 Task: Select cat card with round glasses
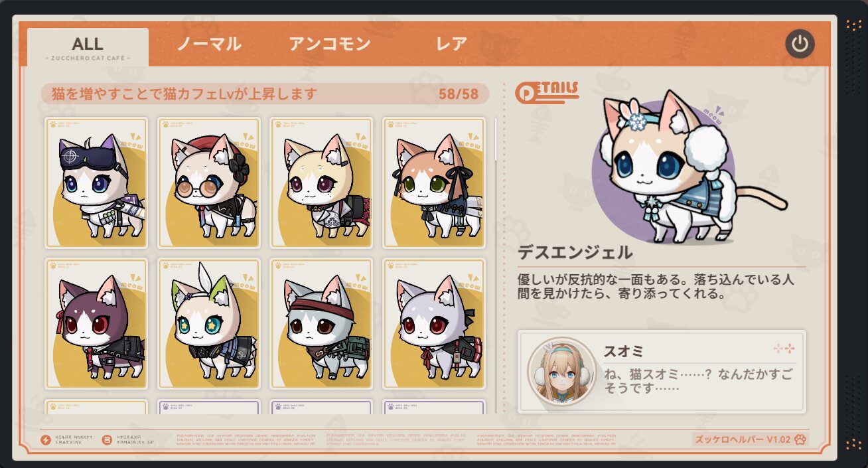tap(209, 183)
